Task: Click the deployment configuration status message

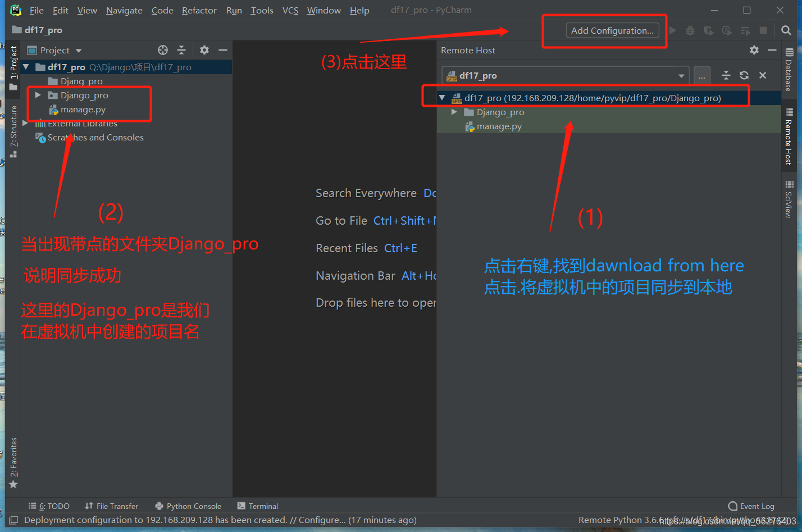Action: pyautogui.click(x=220, y=520)
